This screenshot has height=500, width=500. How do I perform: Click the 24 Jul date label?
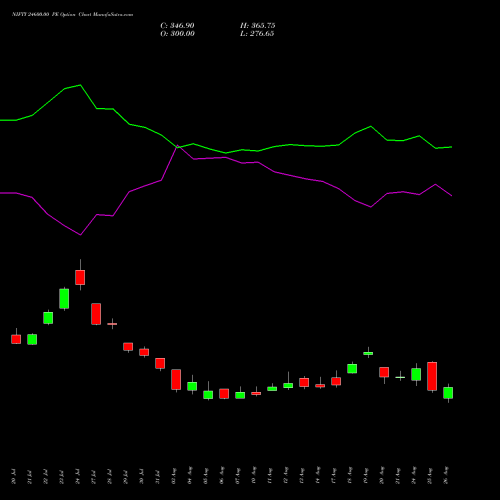coord(78,477)
